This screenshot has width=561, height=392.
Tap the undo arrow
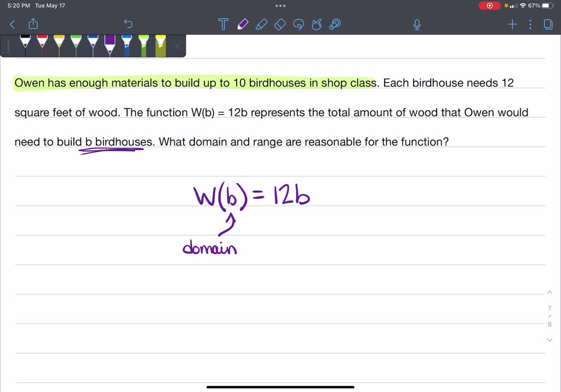click(128, 24)
